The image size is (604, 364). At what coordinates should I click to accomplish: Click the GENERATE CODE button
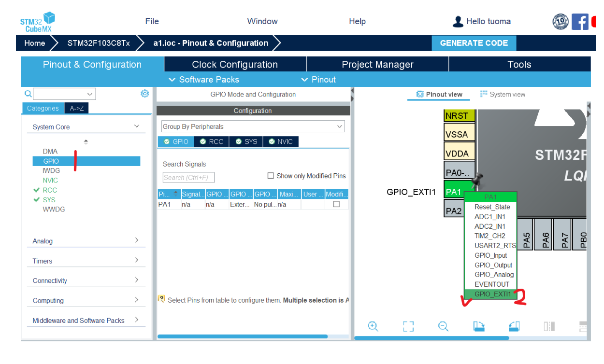tap(474, 43)
